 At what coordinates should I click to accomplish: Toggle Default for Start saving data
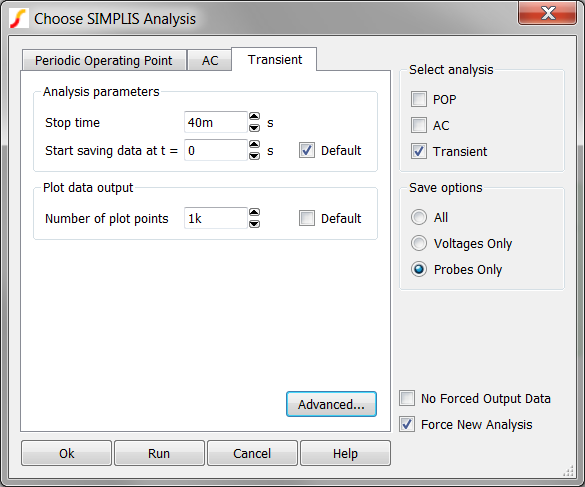[307, 150]
